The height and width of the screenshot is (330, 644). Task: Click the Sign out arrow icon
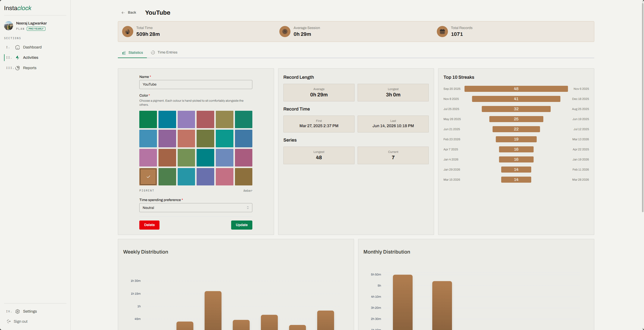(x=9, y=321)
